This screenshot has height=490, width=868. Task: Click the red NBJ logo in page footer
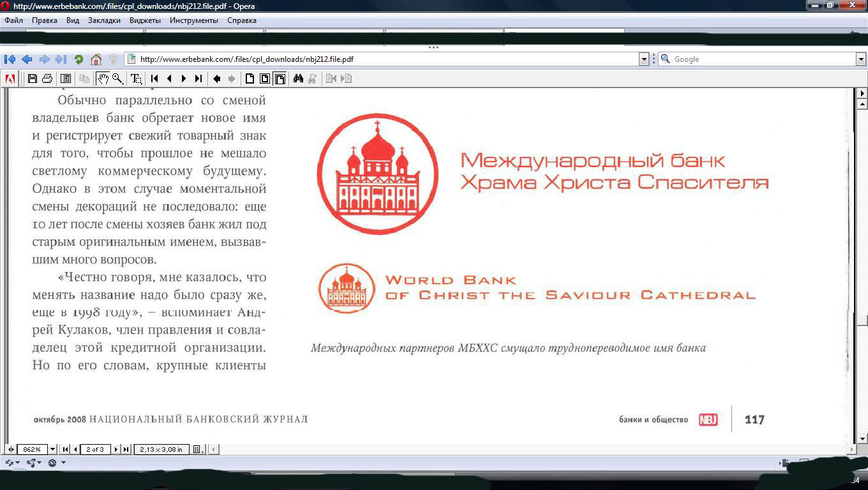[708, 419]
